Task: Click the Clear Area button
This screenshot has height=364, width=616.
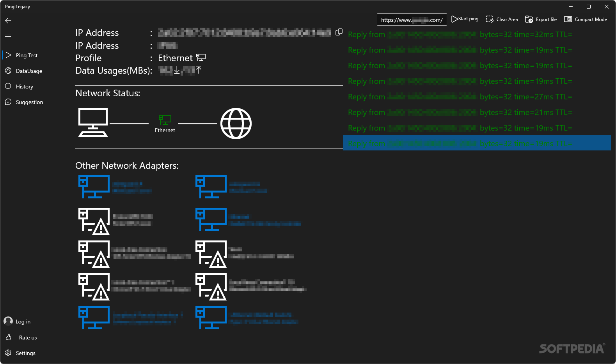Action: tap(502, 19)
